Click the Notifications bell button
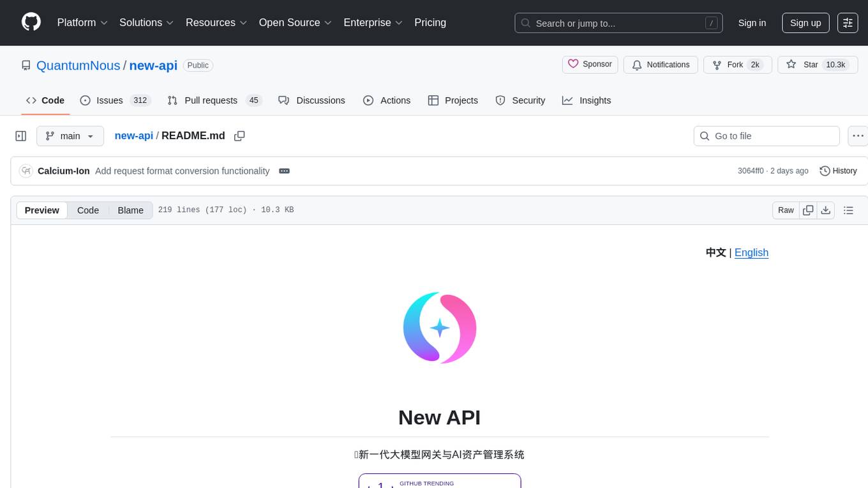The height and width of the screenshot is (488, 868). tap(661, 65)
